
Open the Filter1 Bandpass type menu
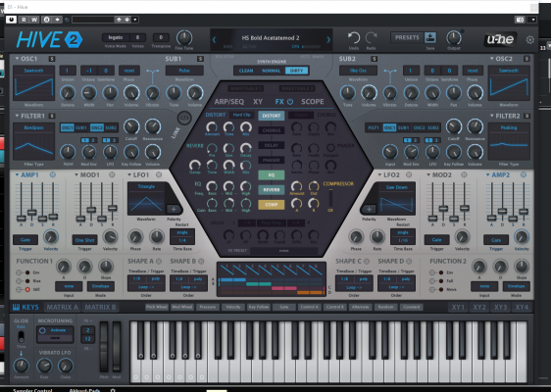[33, 127]
